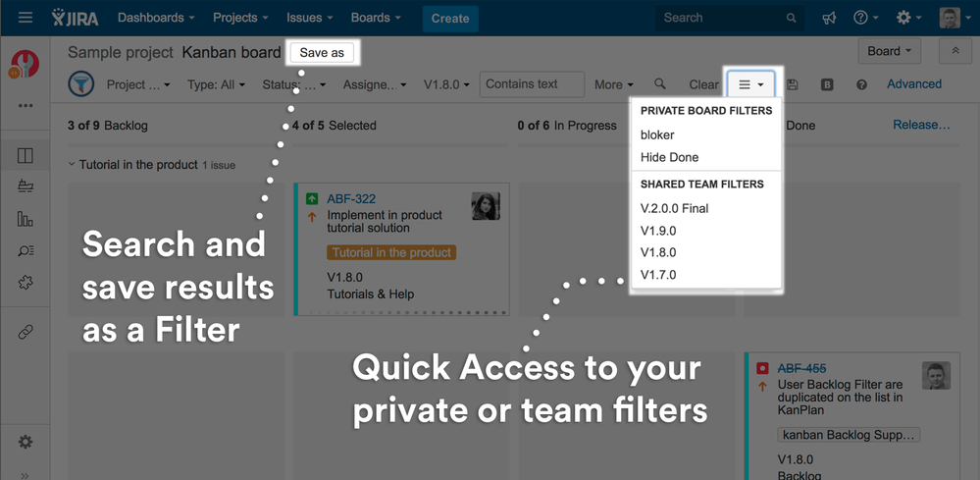Open issue ABF-455 link
This screenshot has width=980, height=480.
click(801, 368)
